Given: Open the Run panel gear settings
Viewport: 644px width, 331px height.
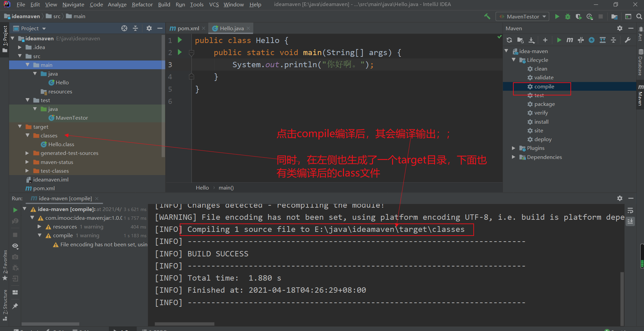Looking at the screenshot, I should pyautogui.click(x=620, y=198).
